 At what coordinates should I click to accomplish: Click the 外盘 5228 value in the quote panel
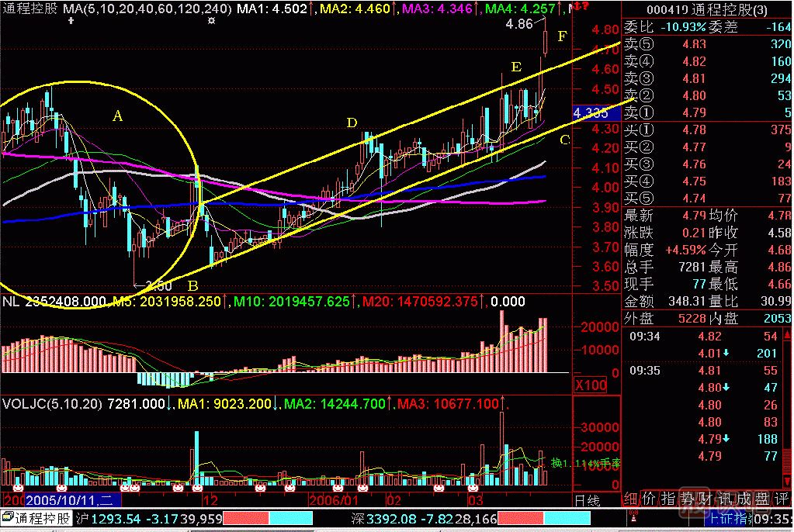tap(692, 316)
